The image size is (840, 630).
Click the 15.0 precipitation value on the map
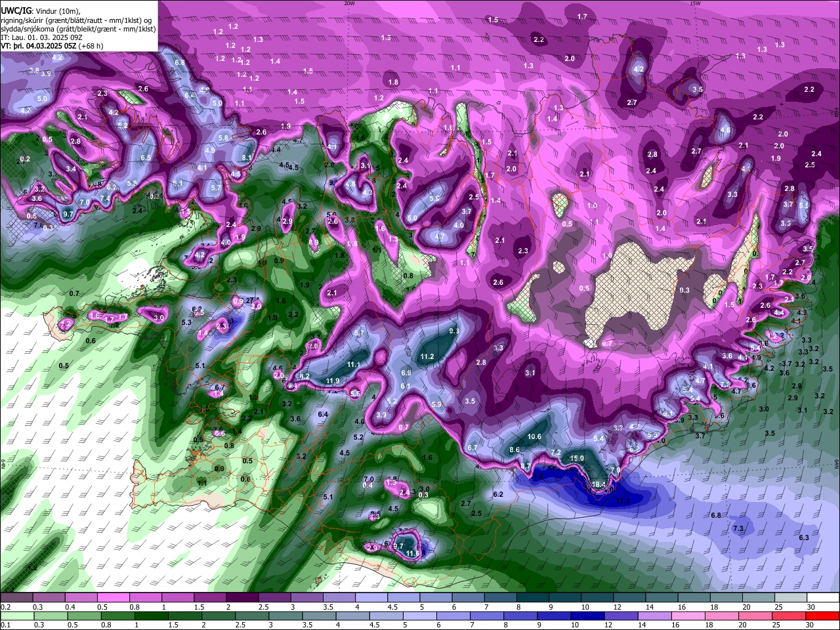[577, 458]
